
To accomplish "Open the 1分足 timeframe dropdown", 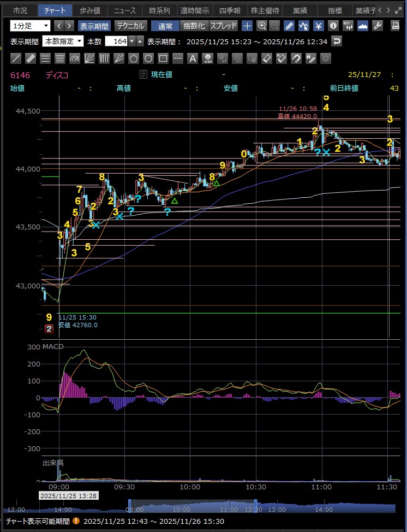I will click(30, 26).
